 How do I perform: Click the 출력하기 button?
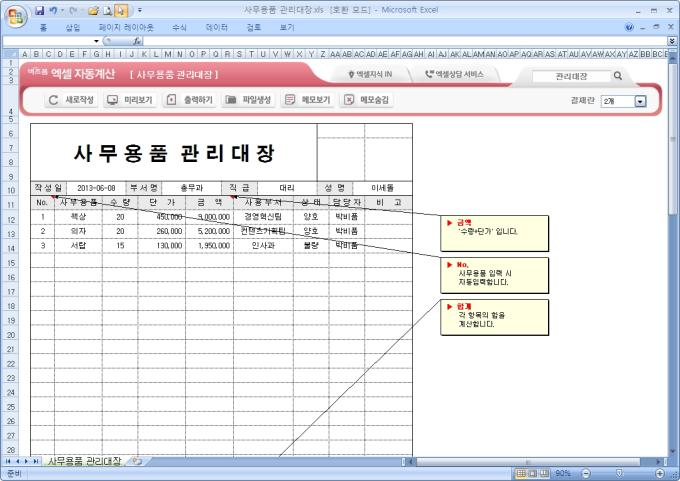(189, 100)
